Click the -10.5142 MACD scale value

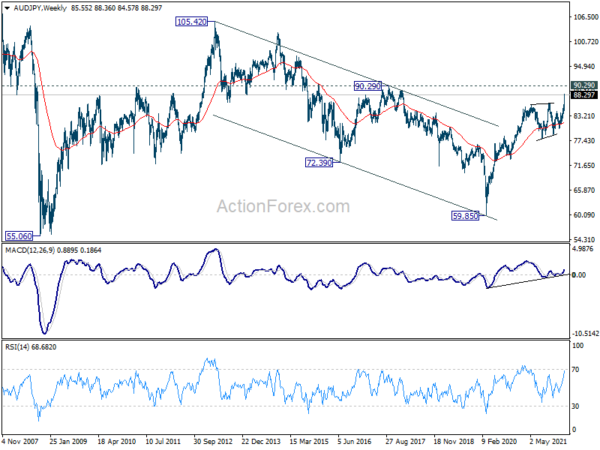pos(585,334)
